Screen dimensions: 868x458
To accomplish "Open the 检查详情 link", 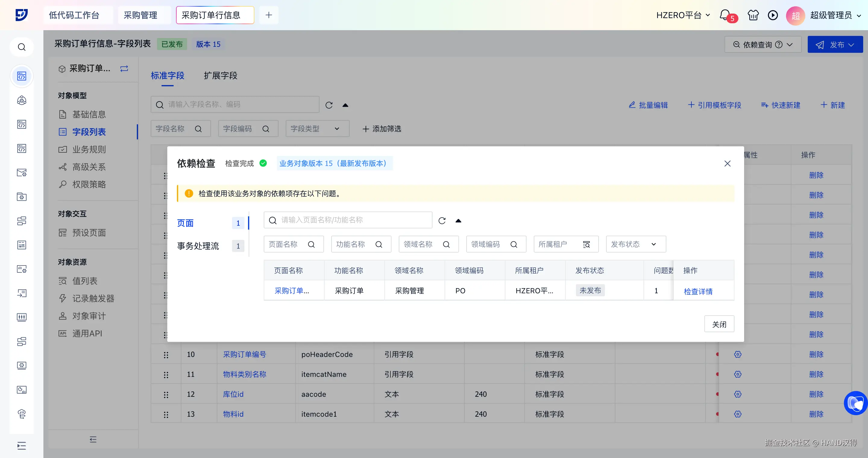I will [698, 291].
